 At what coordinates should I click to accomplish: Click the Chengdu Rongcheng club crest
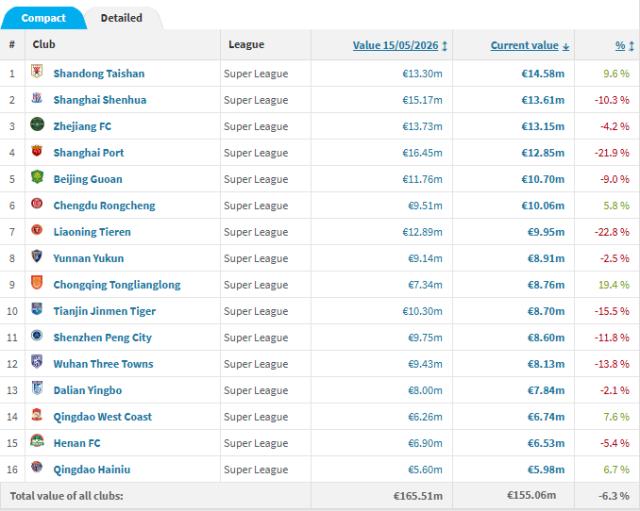click(x=37, y=203)
